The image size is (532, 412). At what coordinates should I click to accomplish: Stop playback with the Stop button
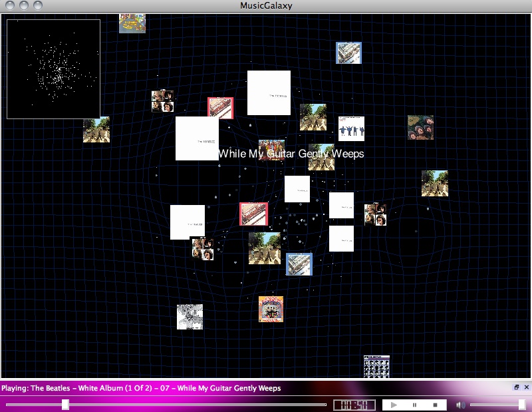click(436, 405)
